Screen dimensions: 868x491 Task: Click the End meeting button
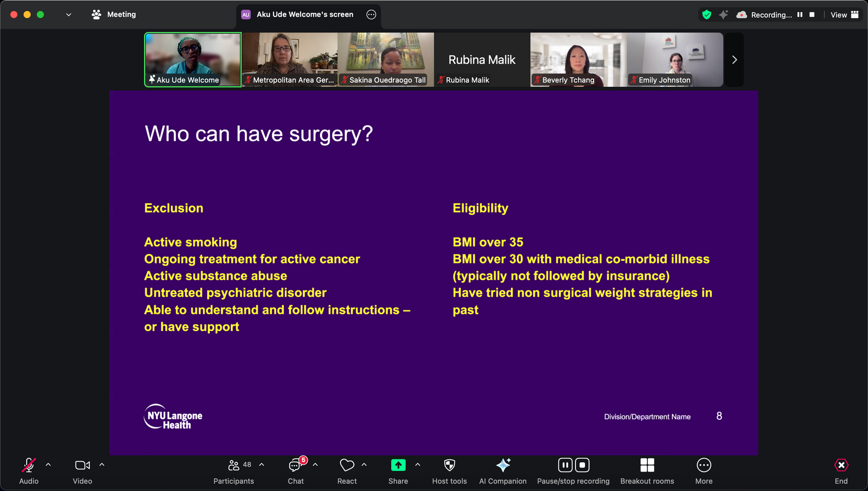tap(841, 471)
